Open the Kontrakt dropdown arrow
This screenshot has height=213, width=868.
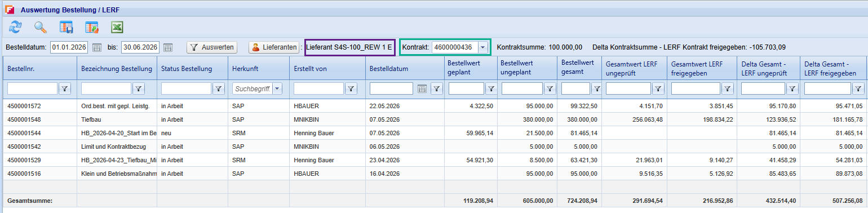482,47
